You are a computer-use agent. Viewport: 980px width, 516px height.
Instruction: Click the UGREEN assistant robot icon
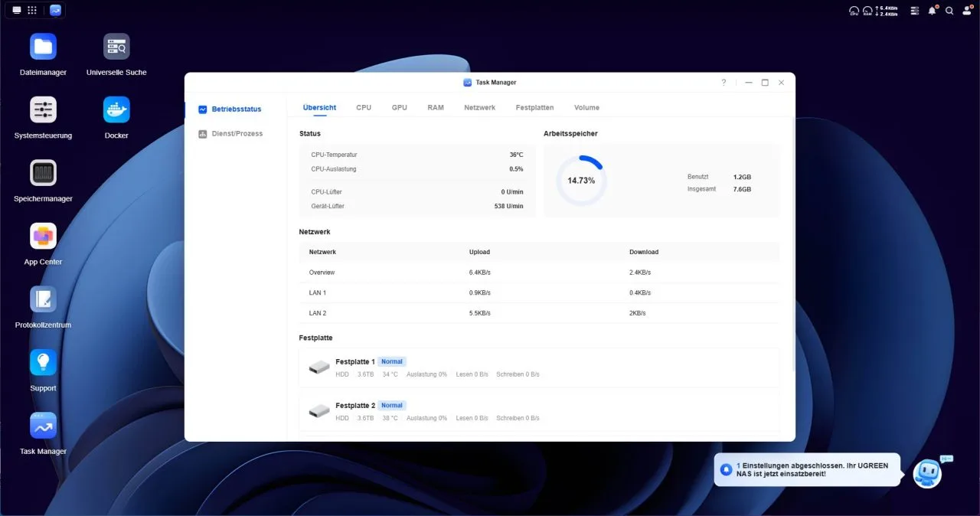(x=927, y=474)
